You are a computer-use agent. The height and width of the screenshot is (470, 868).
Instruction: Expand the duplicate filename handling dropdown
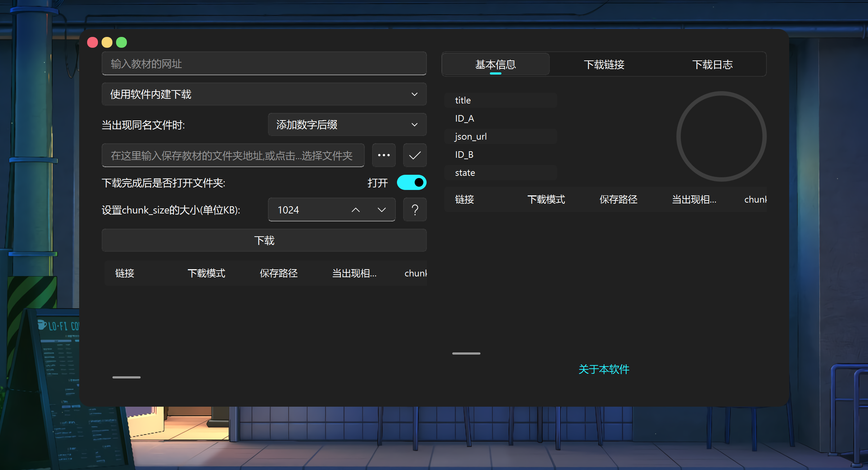point(347,124)
